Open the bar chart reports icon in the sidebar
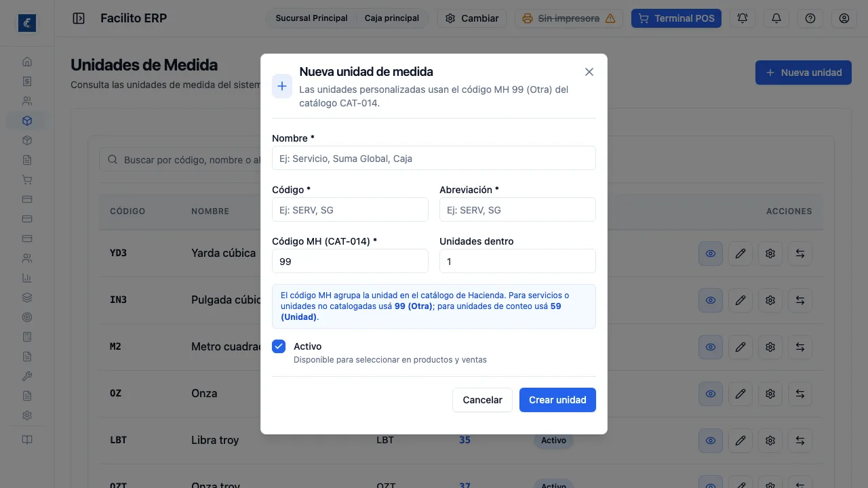868x488 pixels. tap(27, 278)
